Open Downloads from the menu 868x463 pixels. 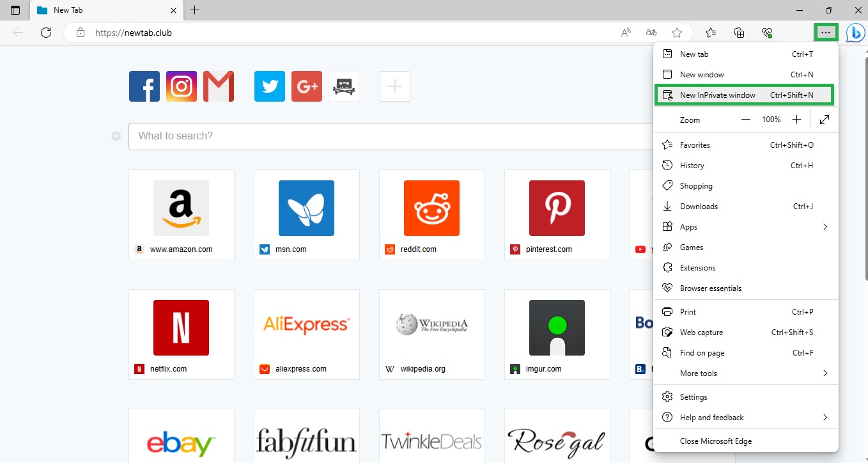point(746,207)
